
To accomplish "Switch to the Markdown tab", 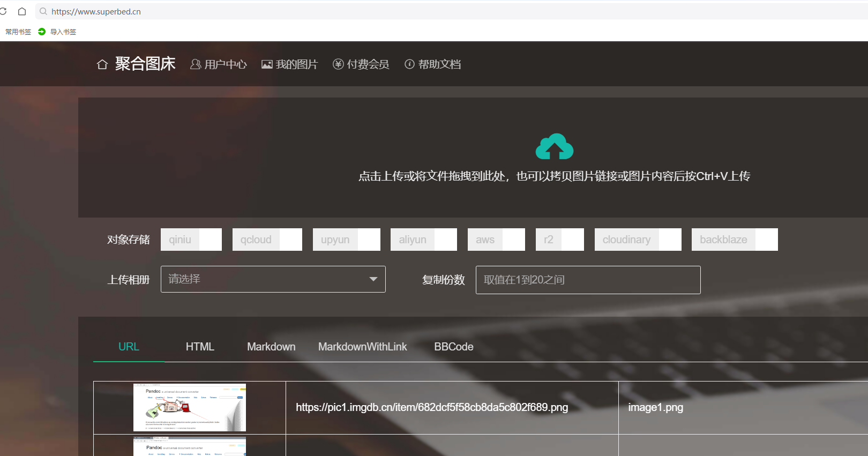I will pos(271,347).
